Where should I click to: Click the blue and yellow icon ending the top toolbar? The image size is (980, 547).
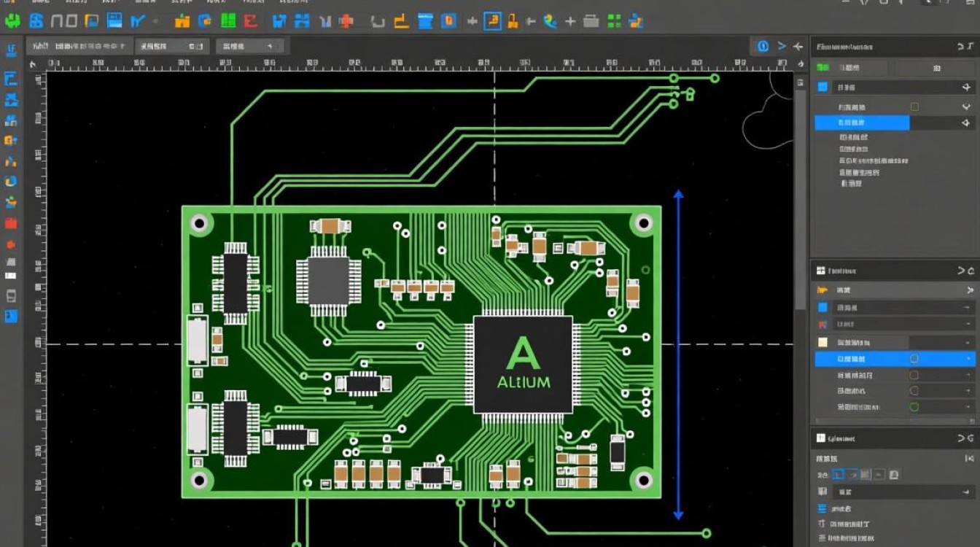[x=637, y=22]
